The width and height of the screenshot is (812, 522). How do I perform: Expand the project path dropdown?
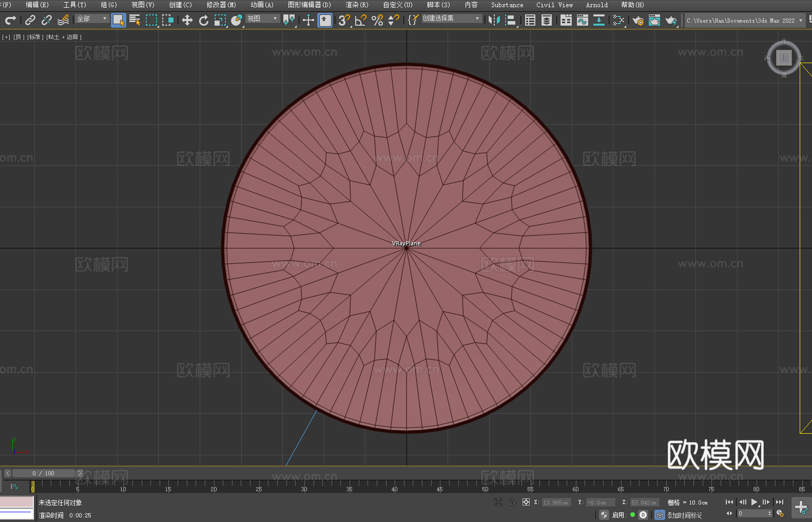(x=800, y=21)
